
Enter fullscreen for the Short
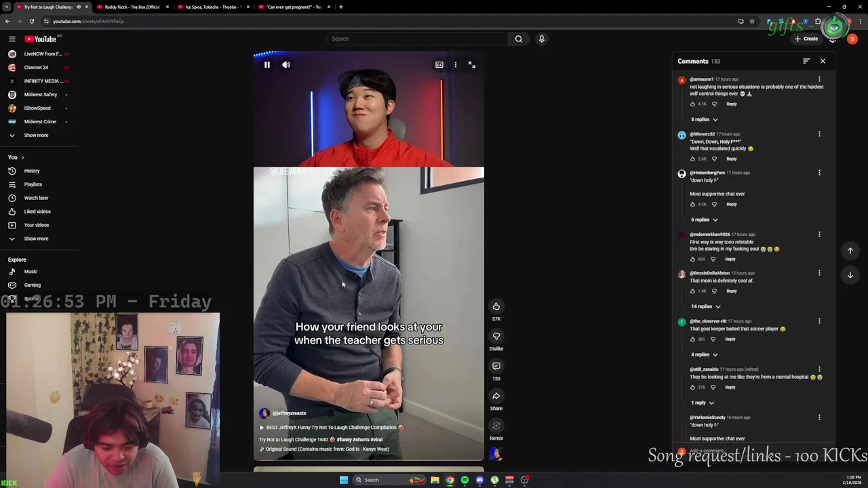(x=472, y=65)
